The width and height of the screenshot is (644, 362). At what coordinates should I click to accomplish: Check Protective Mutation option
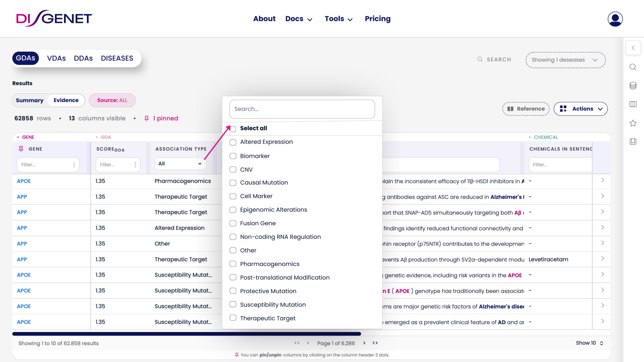[x=233, y=291]
